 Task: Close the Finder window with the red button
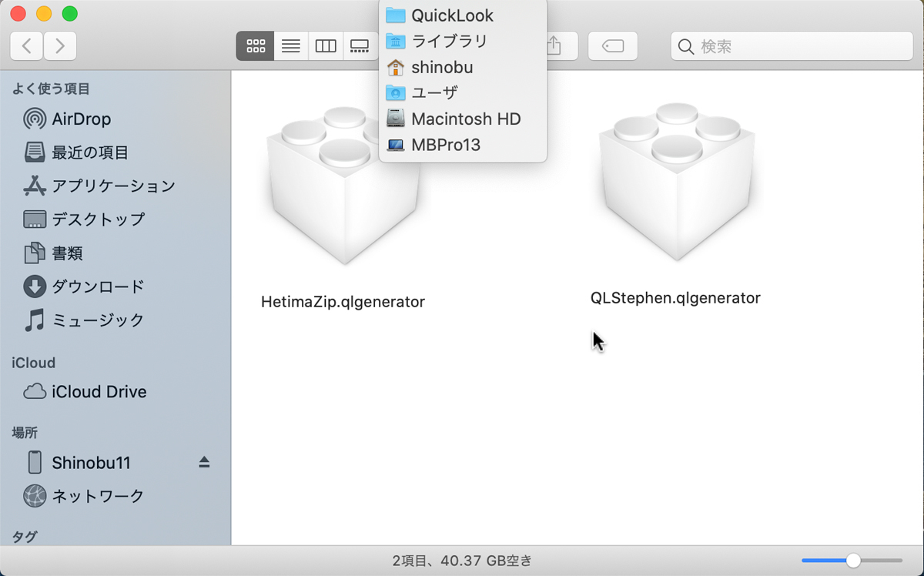coord(18,14)
